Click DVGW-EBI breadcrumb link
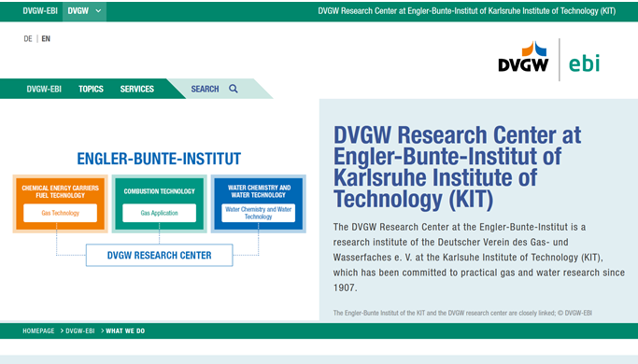This screenshot has height=364, width=638. click(80, 331)
